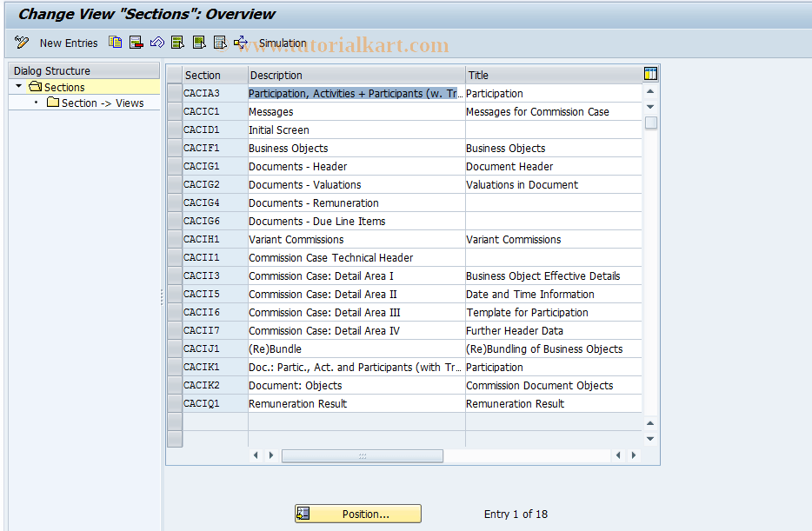Click the Copy As toolbar icon
Image resolution: width=812 pixels, height=531 pixels.
coord(115,42)
